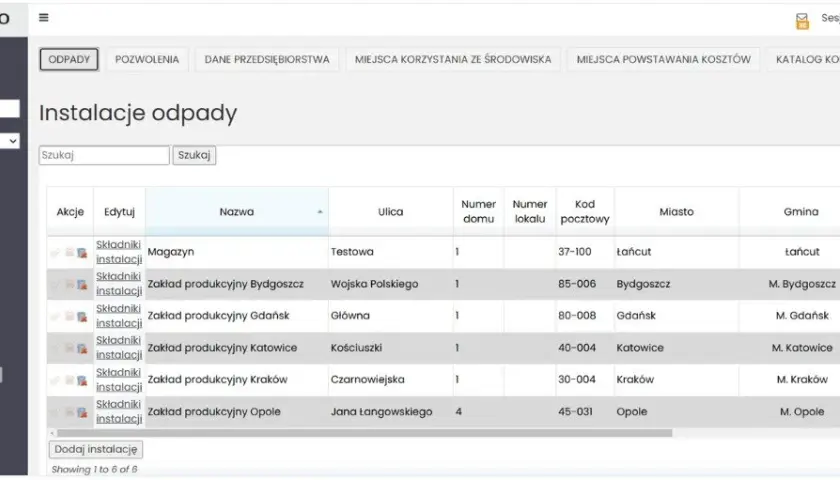This screenshot has height=480, width=840.
Task: Select the Zakład produkcyjny Kraków cell
Action: (x=237, y=379)
